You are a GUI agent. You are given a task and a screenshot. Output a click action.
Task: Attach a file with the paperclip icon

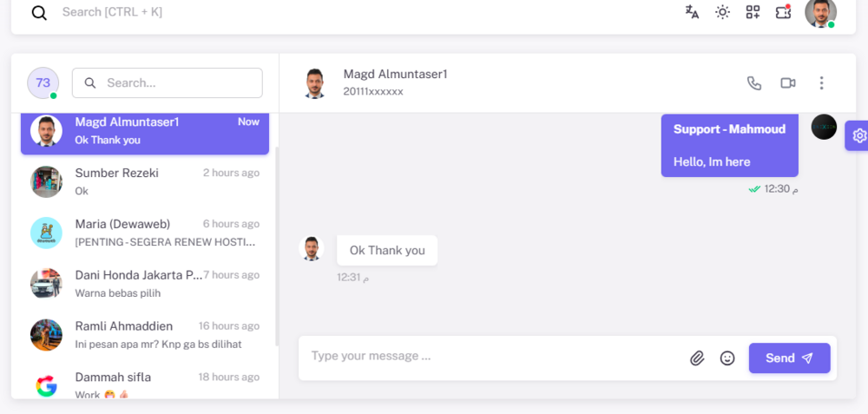click(697, 358)
